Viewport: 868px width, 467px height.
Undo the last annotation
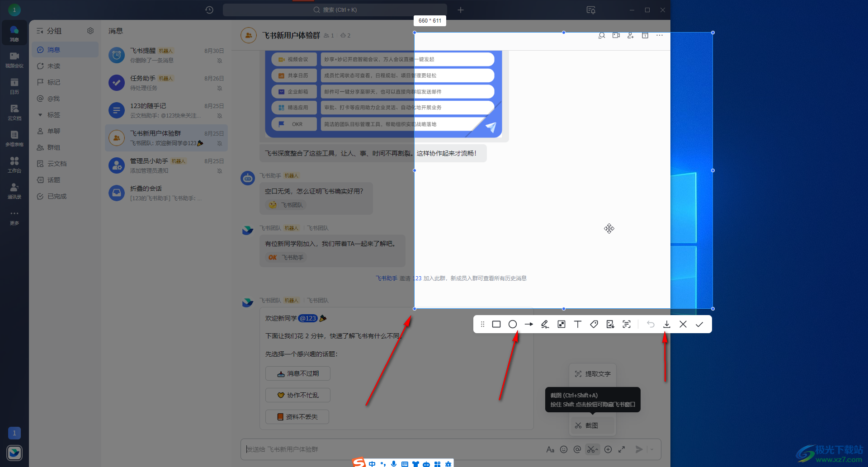pos(651,324)
